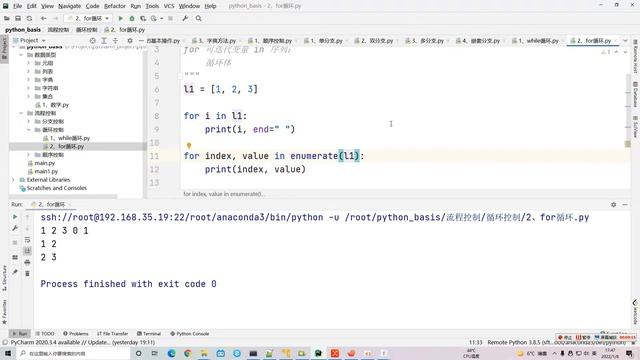Expand the 顺序控制 folder
The image size is (640, 360).
tap(29, 155)
